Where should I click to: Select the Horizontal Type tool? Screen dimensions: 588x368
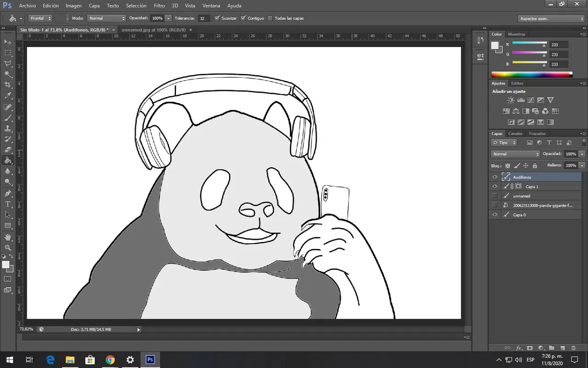tap(8, 204)
